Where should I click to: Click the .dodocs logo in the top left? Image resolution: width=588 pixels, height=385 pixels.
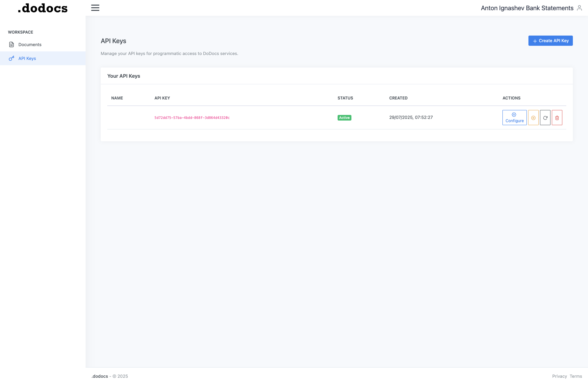coord(42,8)
